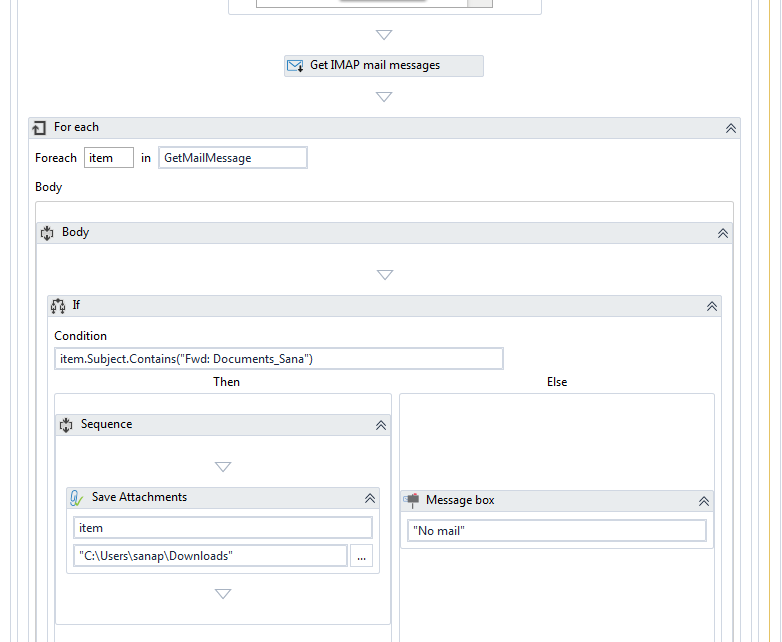Click the Get IMAP mail messages envelope icon
The height and width of the screenshot is (642, 782).
(295, 66)
